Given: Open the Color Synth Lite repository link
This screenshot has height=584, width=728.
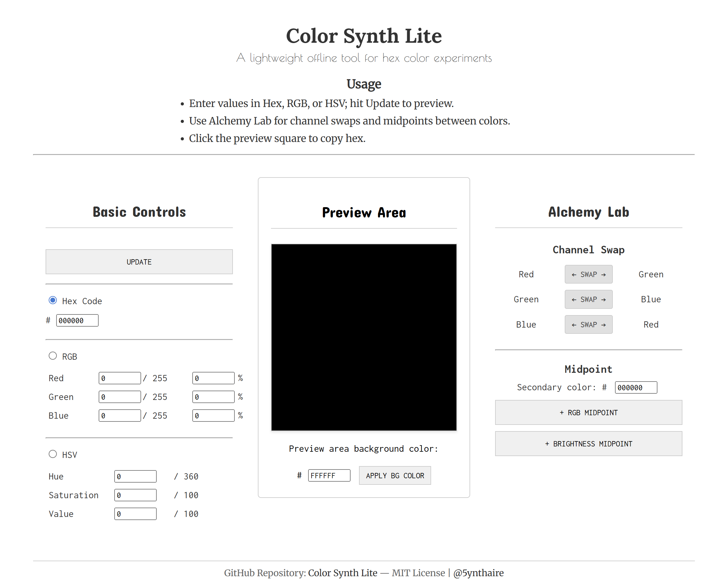Looking at the screenshot, I should point(342,572).
